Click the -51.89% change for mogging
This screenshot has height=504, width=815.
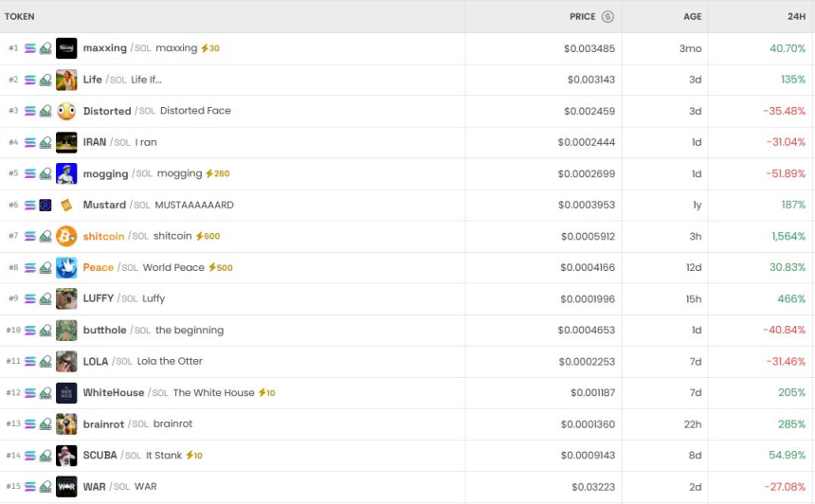click(786, 173)
